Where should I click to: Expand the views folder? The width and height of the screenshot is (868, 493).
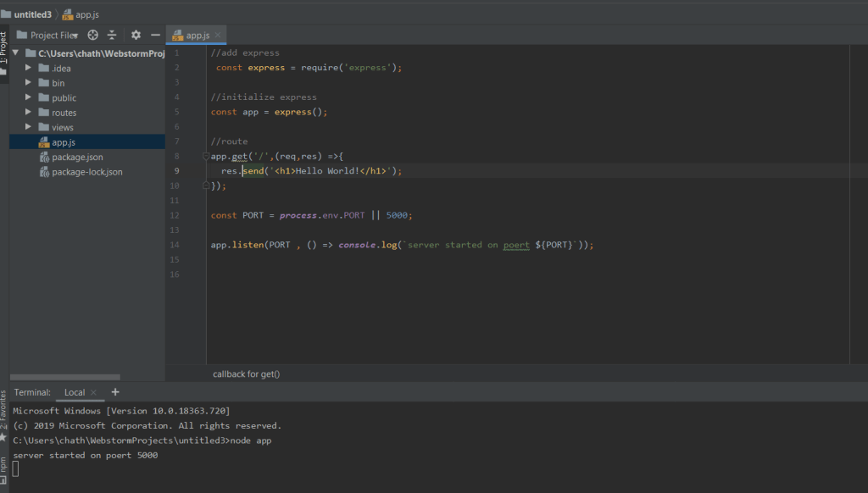coord(29,127)
